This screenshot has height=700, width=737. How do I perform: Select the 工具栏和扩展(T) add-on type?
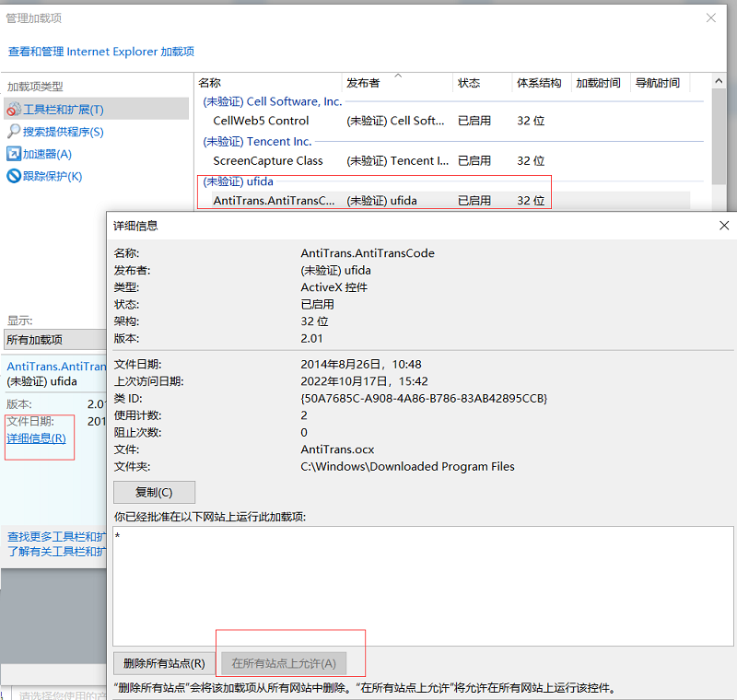(x=63, y=110)
